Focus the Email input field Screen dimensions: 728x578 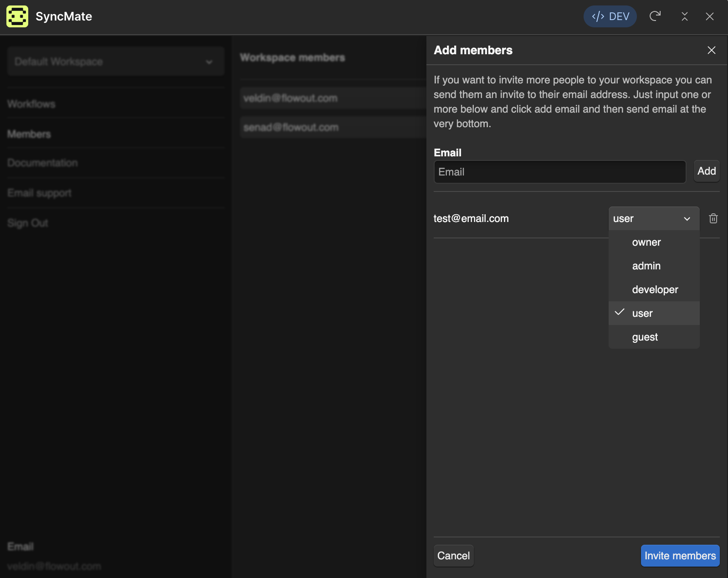point(559,172)
